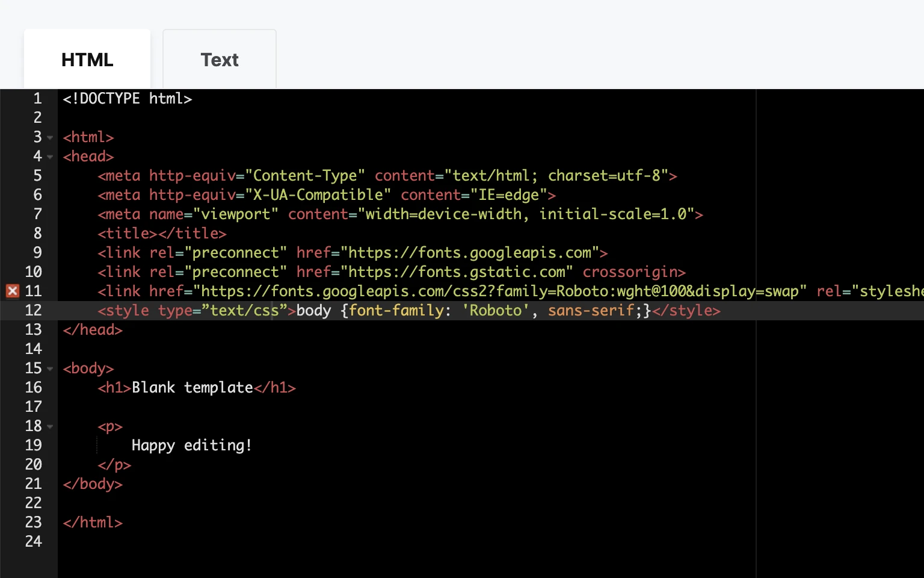The image size is (924, 578).
Task: Click the 'Blank template' heading text
Action: [x=192, y=388]
